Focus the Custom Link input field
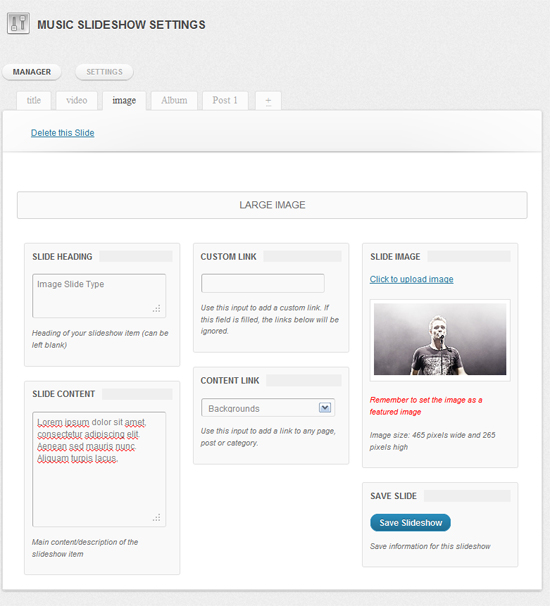This screenshot has width=550, height=606. point(263,283)
